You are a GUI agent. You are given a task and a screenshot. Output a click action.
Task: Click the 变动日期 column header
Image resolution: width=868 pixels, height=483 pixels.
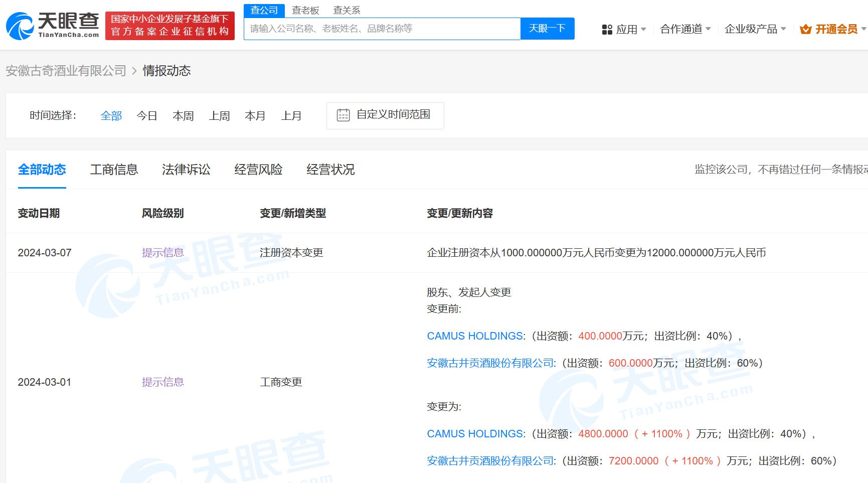coord(39,213)
